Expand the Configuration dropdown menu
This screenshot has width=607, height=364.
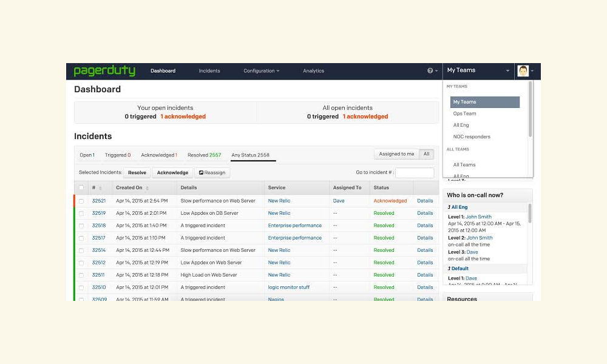point(261,71)
